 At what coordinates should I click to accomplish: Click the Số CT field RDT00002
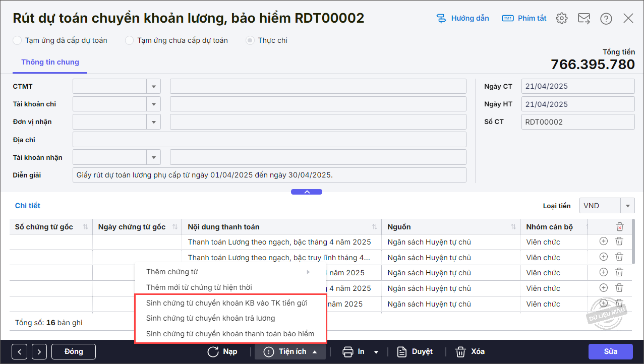pyautogui.click(x=578, y=122)
